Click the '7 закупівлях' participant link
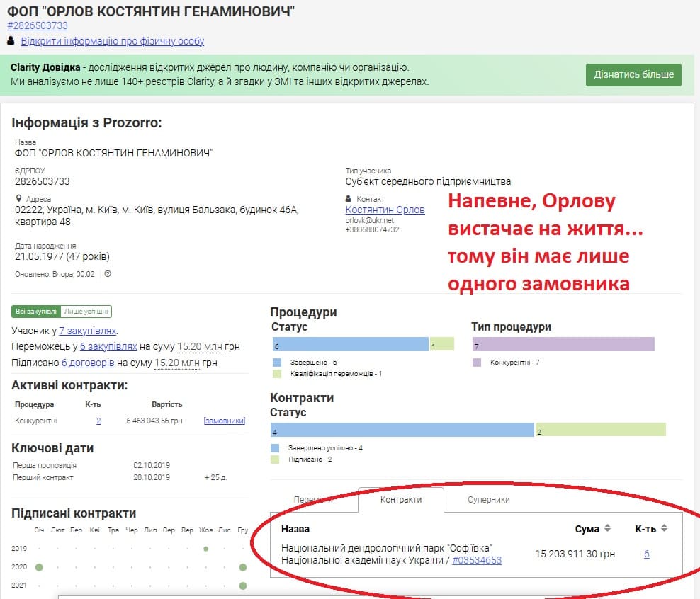 click(88, 331)
